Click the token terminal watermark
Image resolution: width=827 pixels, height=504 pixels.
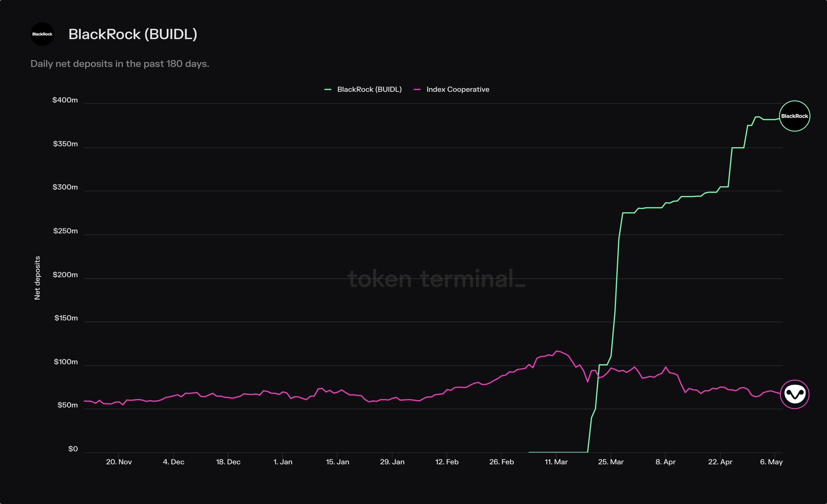[x=436, y=279]
